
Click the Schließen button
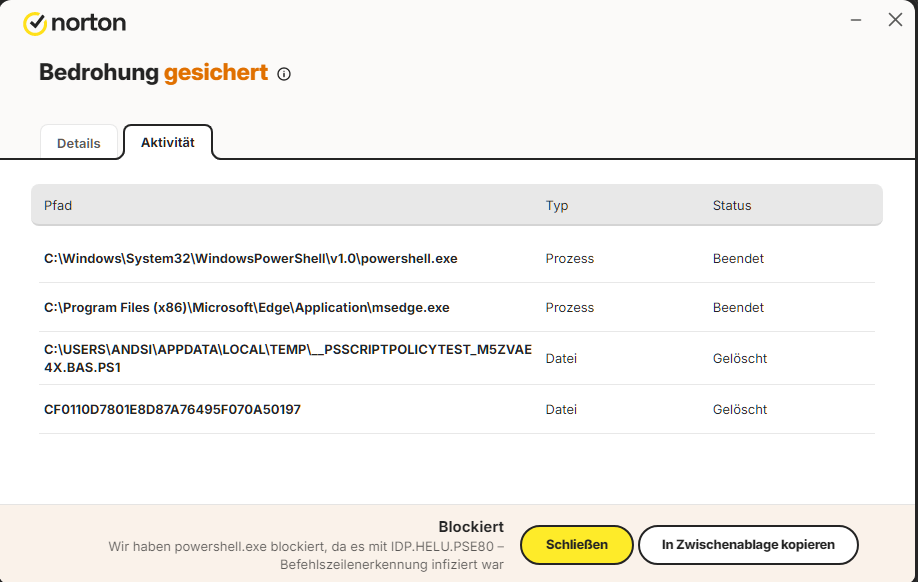coord(577,545)
